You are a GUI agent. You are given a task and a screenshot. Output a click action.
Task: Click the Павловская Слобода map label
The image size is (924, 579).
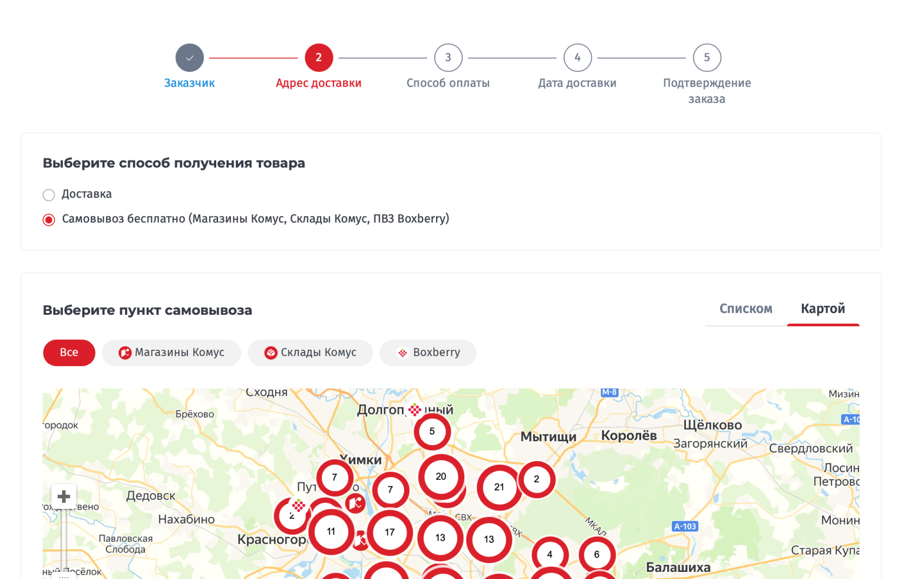point(126,544)
